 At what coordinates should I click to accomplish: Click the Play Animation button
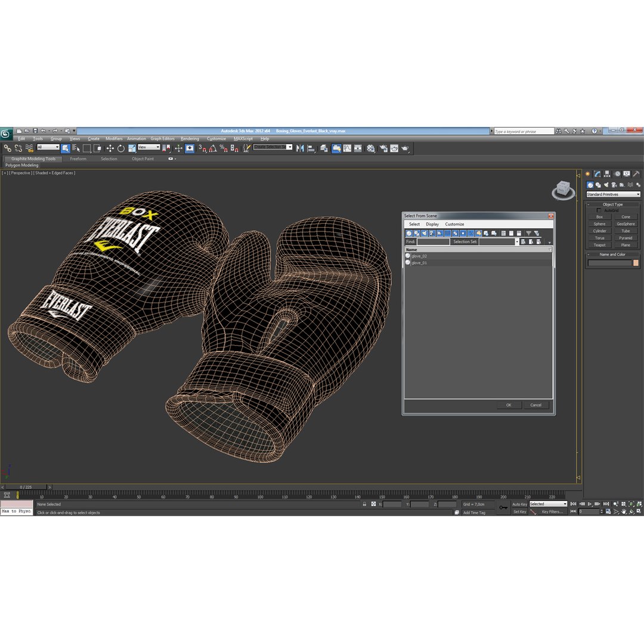click(x=590, y=504)
